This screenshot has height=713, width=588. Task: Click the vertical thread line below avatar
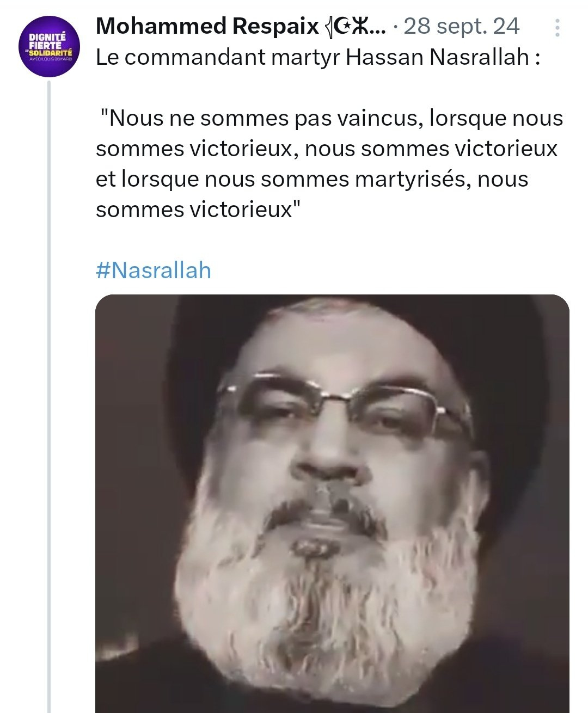point(49,381)
